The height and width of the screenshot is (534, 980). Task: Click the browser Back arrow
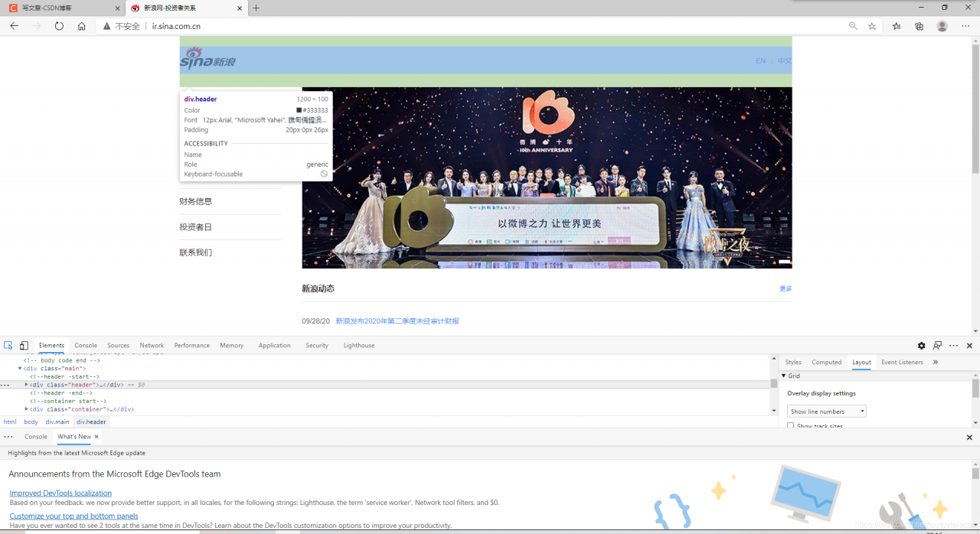(14, 26)
